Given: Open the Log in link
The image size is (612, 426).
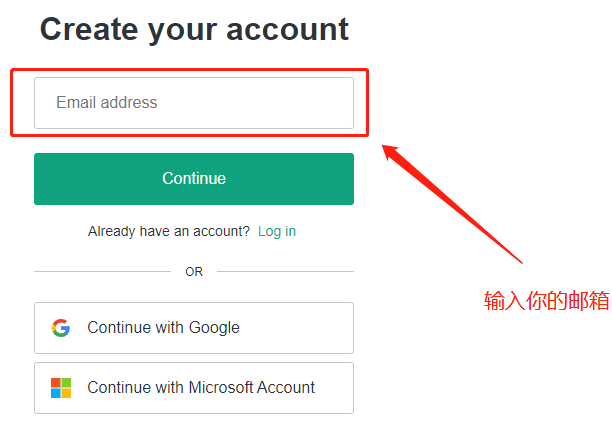Looking at the screenshot, I should point(277,231).
